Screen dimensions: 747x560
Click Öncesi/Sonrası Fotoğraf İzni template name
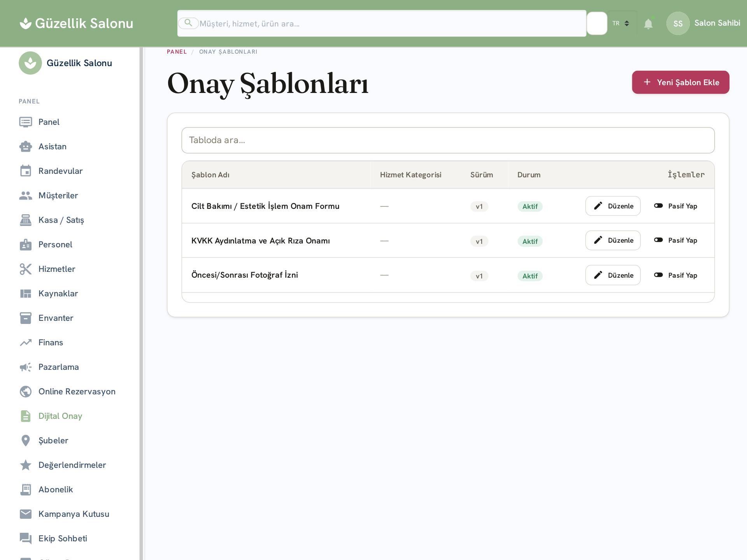click(x=245, y=275)
